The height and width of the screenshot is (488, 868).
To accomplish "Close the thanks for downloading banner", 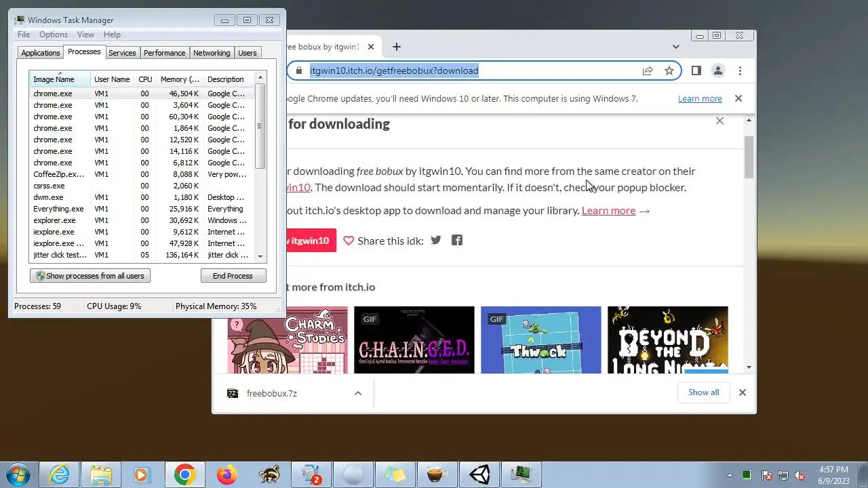I will [719, 121].
